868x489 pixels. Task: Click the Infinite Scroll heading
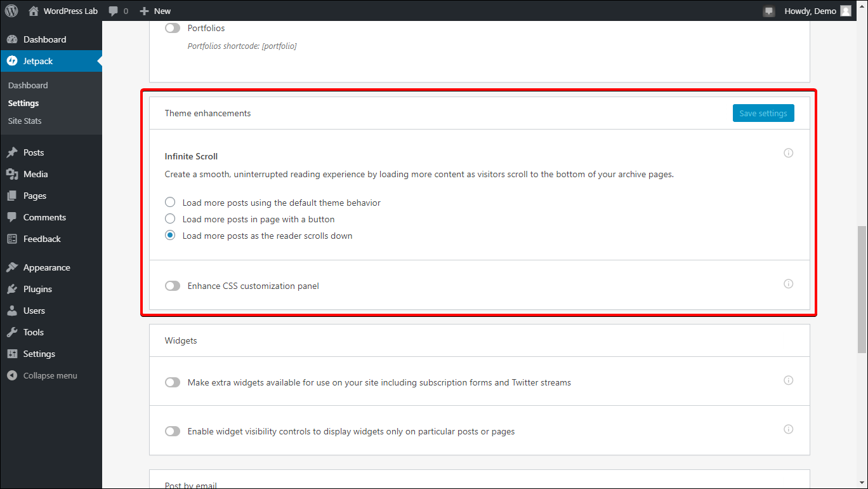point(191,156)
